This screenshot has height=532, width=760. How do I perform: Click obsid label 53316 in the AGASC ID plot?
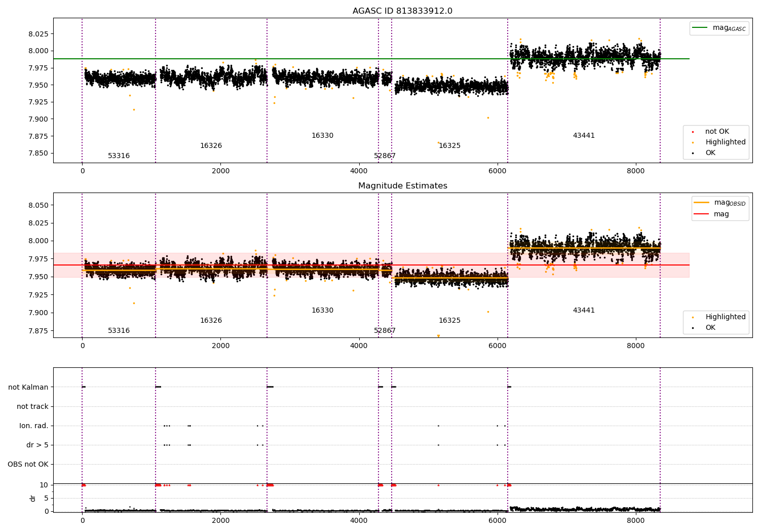[119, 156]
